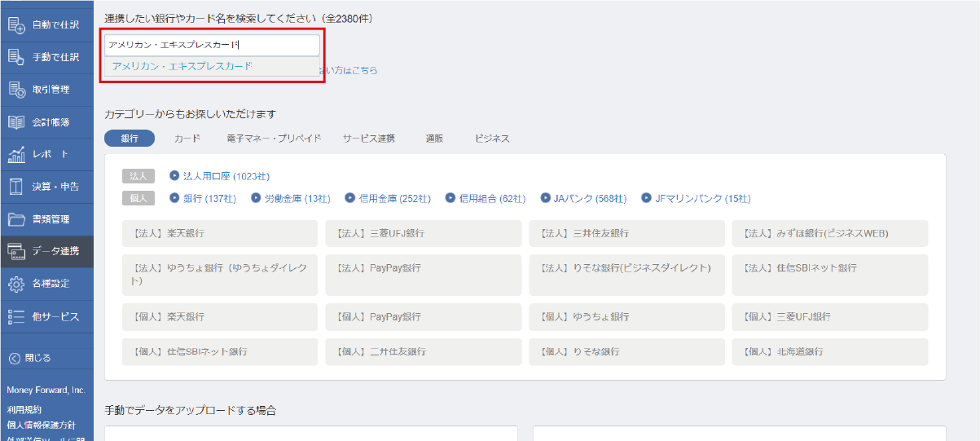Select 【個人】楽天銀行 button

click(220, 317)
